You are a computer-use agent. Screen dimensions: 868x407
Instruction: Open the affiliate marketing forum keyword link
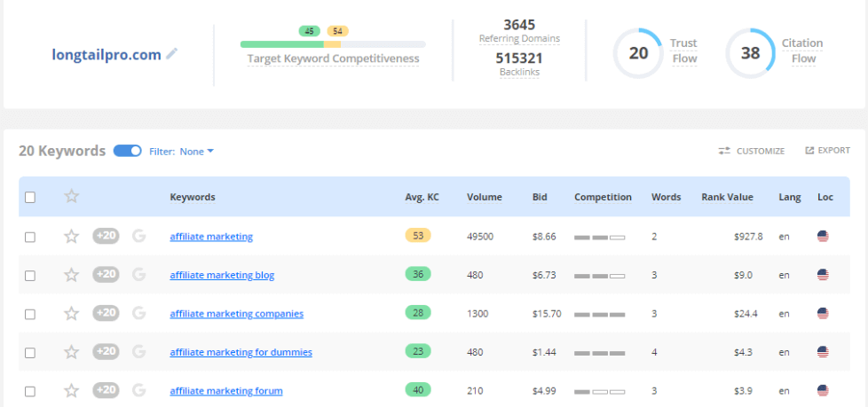(225, 391)
